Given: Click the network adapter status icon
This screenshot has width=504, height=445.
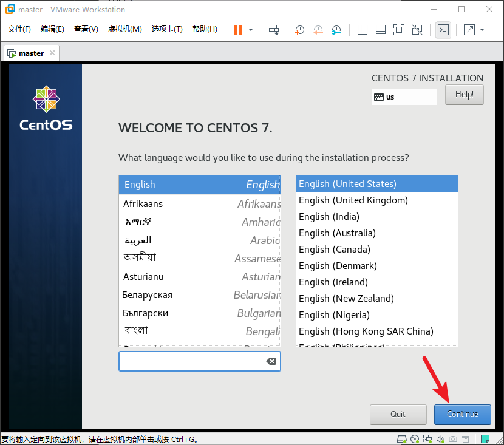Looking at the screenshot, I should [428, 439].
